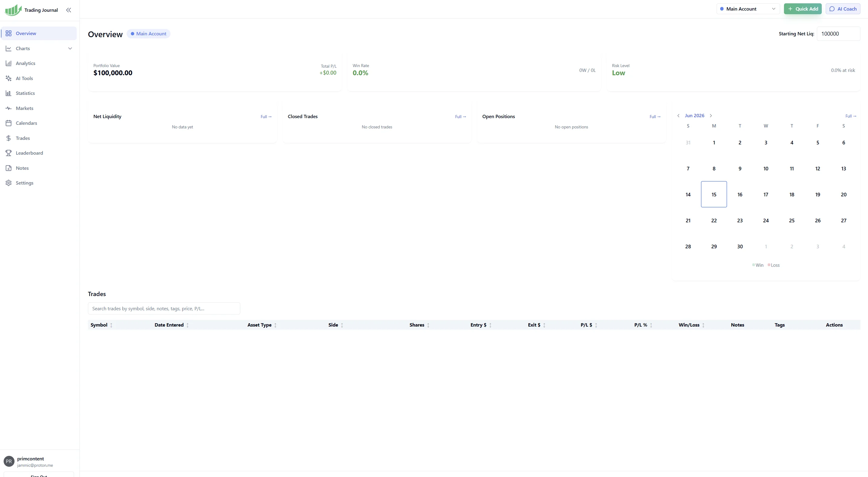This screenshot has width=868, height=477.
Task: Open the Notes page
Action: pos(39,168)
